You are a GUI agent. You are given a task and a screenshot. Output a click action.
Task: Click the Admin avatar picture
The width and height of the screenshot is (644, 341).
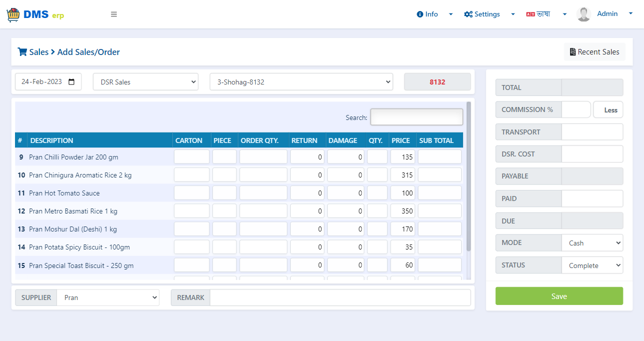tap(584, 14)
